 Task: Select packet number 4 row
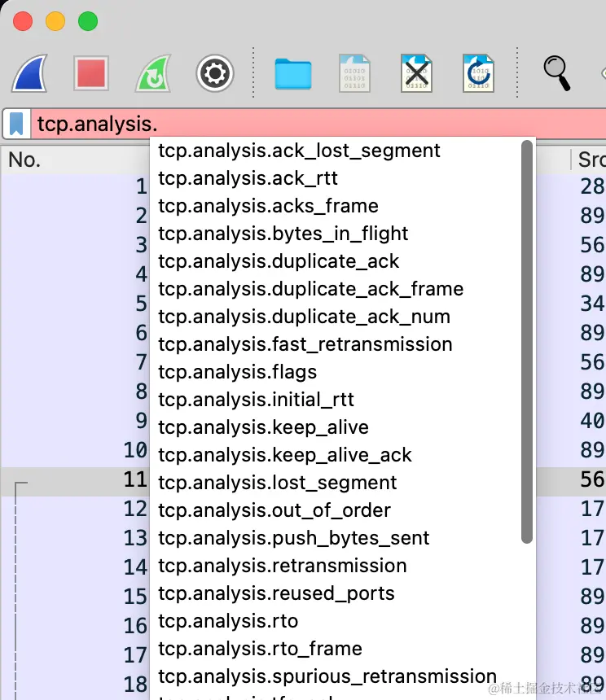(75, 274)
